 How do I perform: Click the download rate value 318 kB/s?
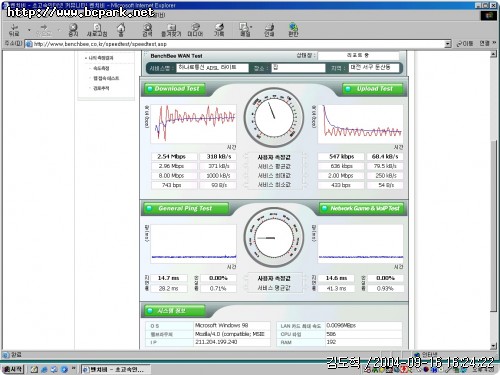218,156
